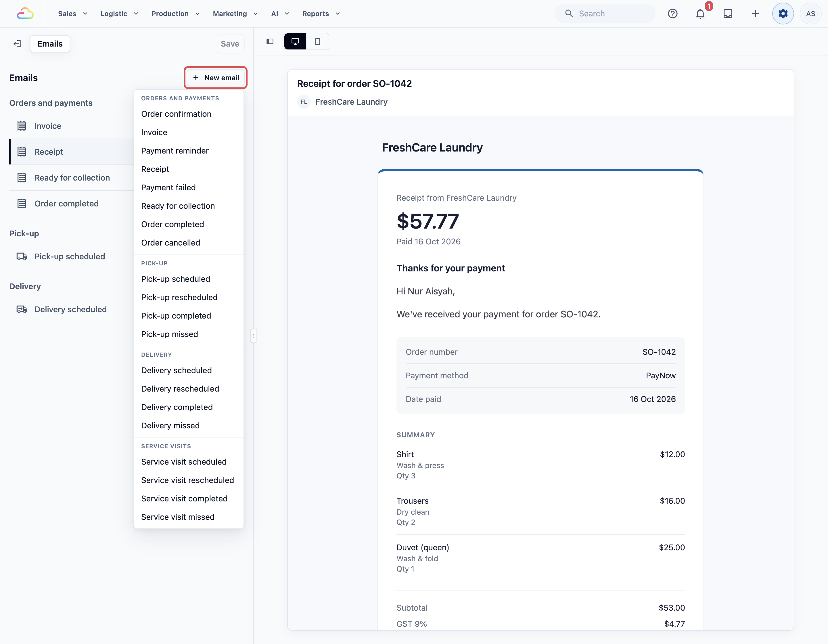Viewport: 828px width, 644px height.
Task: Click the Ready for collection list icon
Action: [x=22, y=178]
